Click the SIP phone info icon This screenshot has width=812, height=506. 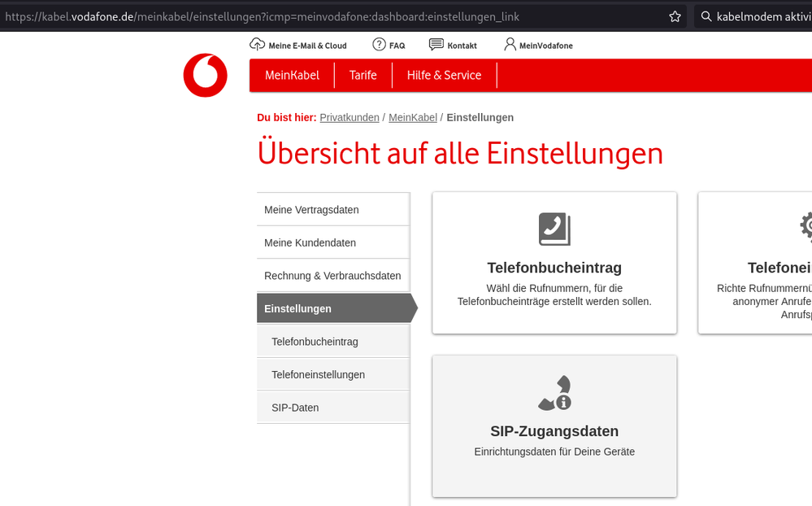[x=554, y=392]
